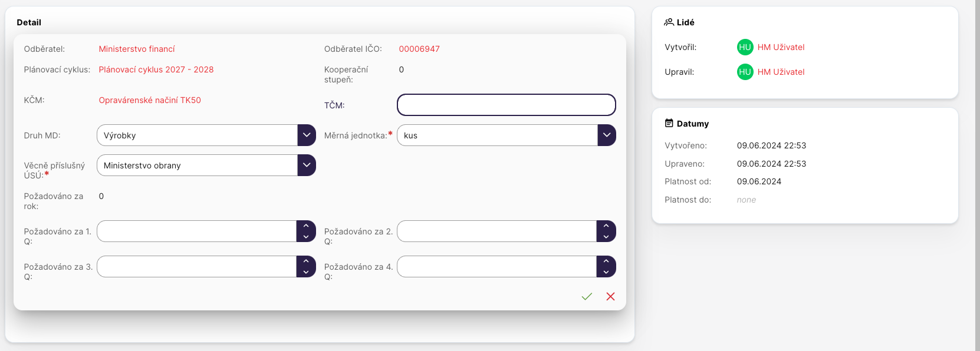
Task: Open the 00006947 IČO link
Action: [419, 49]
